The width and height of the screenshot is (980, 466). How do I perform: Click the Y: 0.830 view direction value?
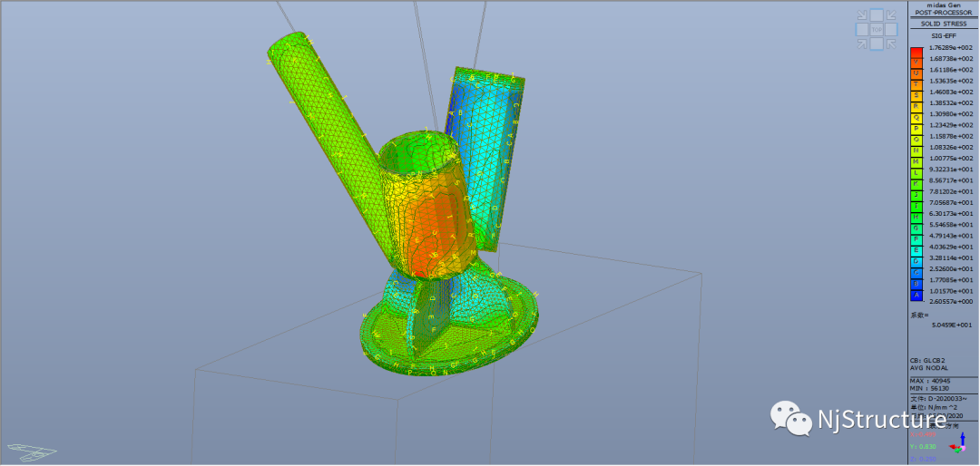[x=924, y=447]
